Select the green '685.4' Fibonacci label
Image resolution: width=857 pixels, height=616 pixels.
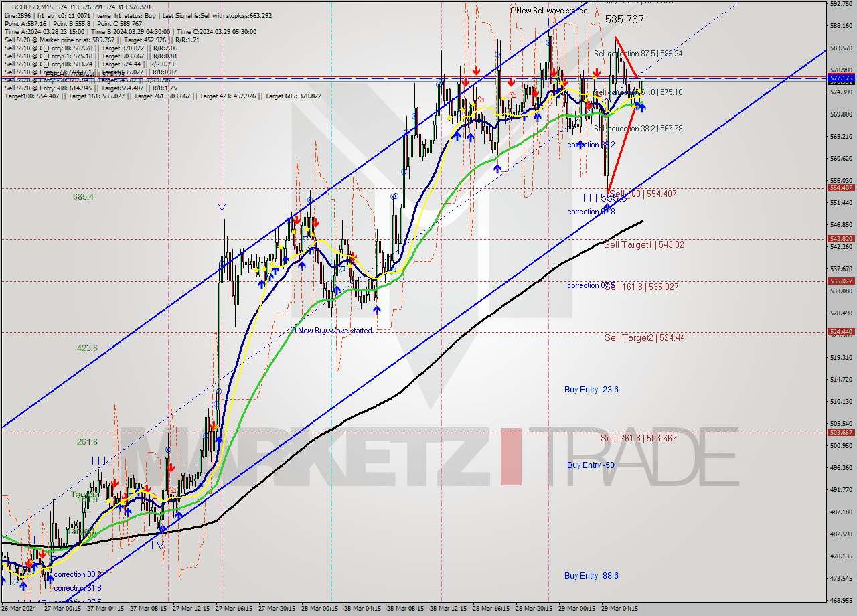pos(83,197)
